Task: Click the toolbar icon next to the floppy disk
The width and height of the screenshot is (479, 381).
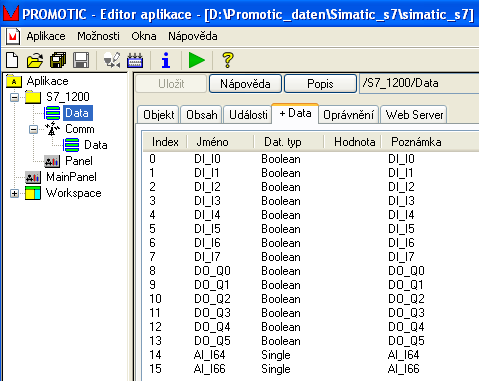Action: point(112,60)
